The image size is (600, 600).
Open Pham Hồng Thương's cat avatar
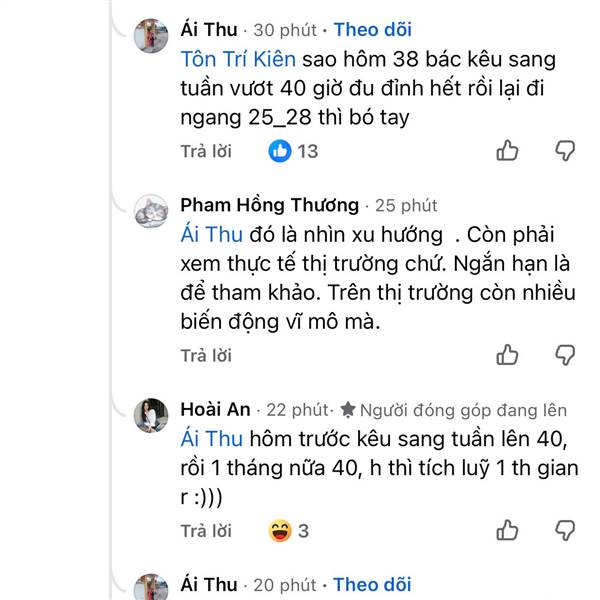[152, 213]
